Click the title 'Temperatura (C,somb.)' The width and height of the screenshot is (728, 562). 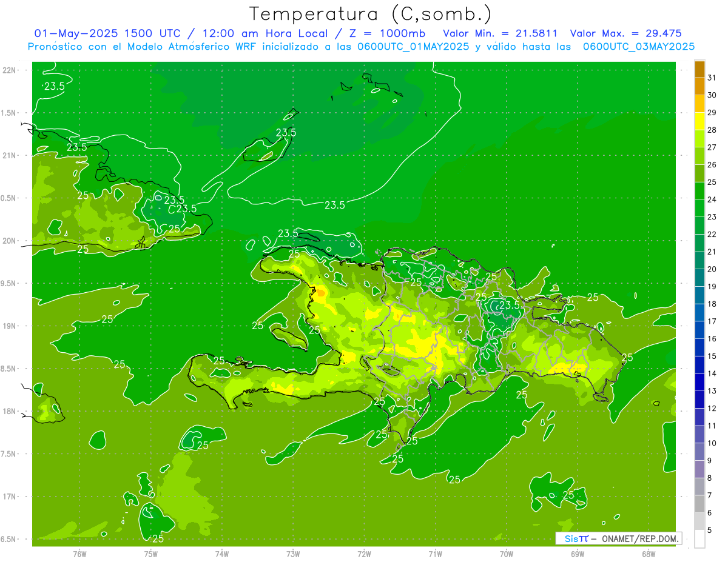pos(371,14)
